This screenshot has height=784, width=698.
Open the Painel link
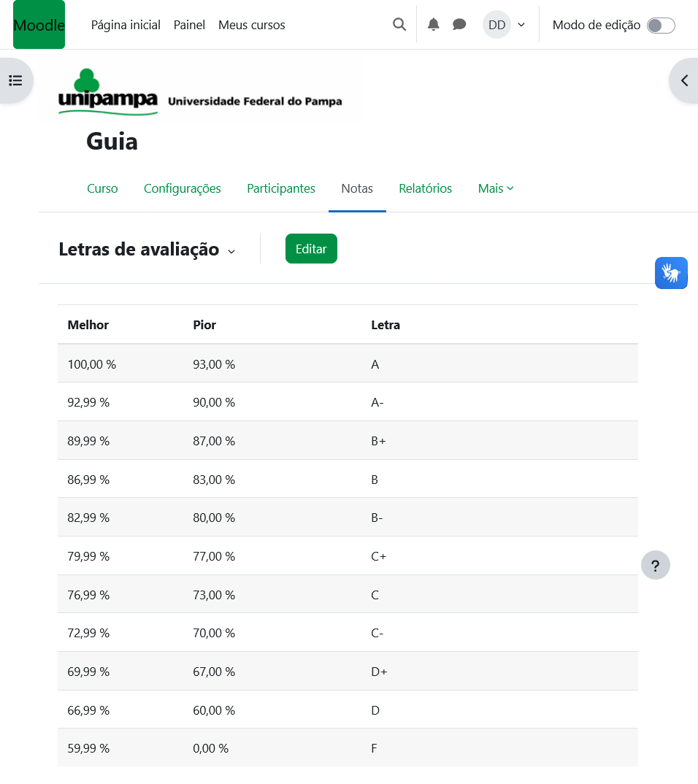tap(189, 25)
